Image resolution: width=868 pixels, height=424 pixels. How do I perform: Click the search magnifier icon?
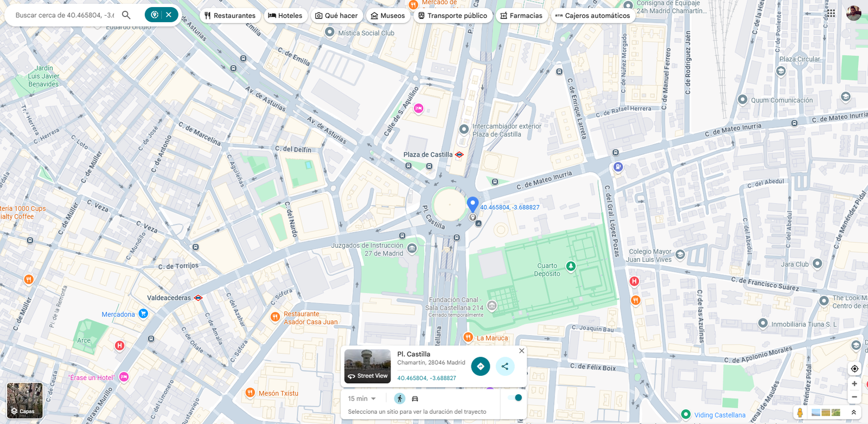(126, 15)
